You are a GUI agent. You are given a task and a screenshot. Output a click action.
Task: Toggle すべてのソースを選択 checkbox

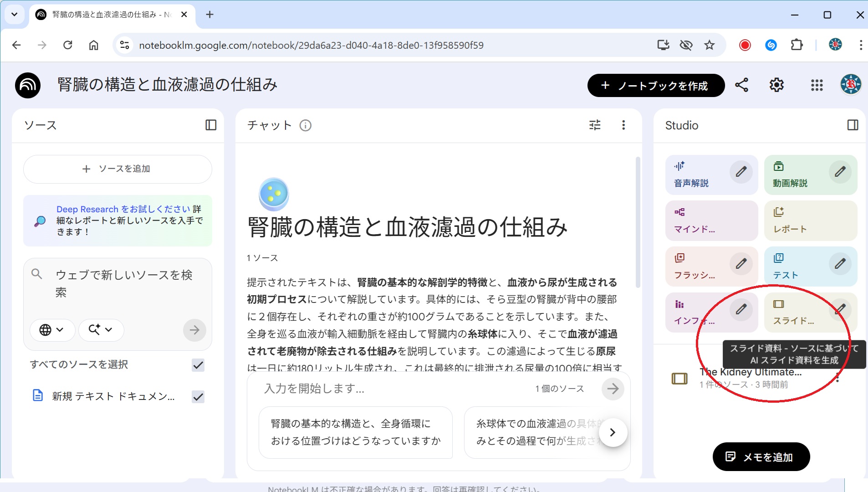[x=198, y=365]
